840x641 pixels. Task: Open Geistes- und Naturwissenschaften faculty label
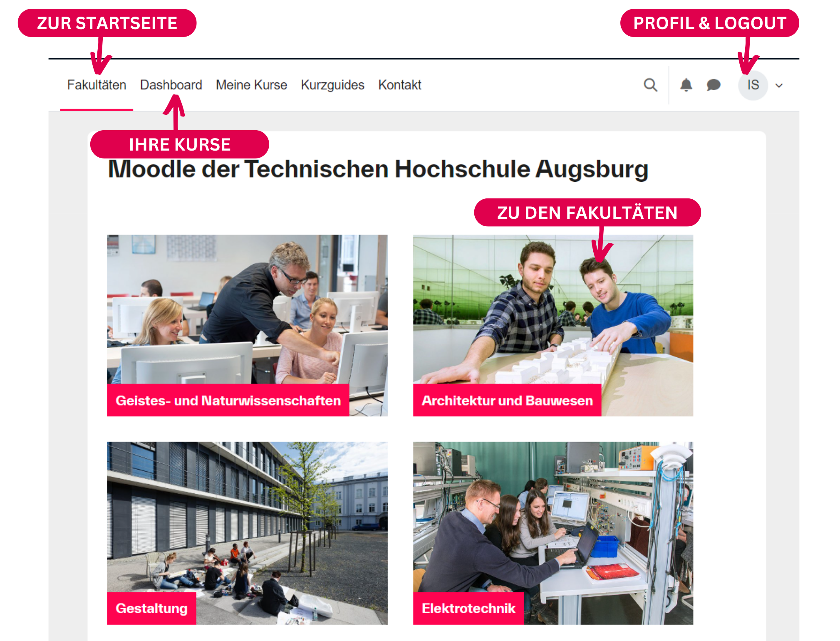pos(228,400)
